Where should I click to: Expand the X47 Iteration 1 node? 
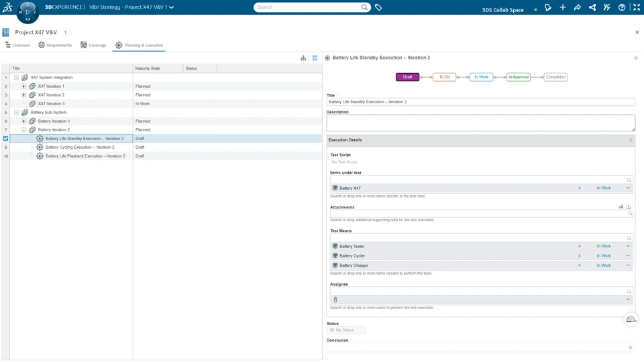point(23,86)
